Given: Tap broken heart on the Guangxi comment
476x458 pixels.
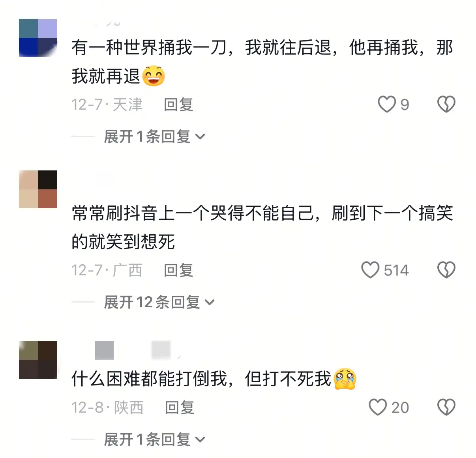Looking at the screenshot, I should tap(446, 270).
